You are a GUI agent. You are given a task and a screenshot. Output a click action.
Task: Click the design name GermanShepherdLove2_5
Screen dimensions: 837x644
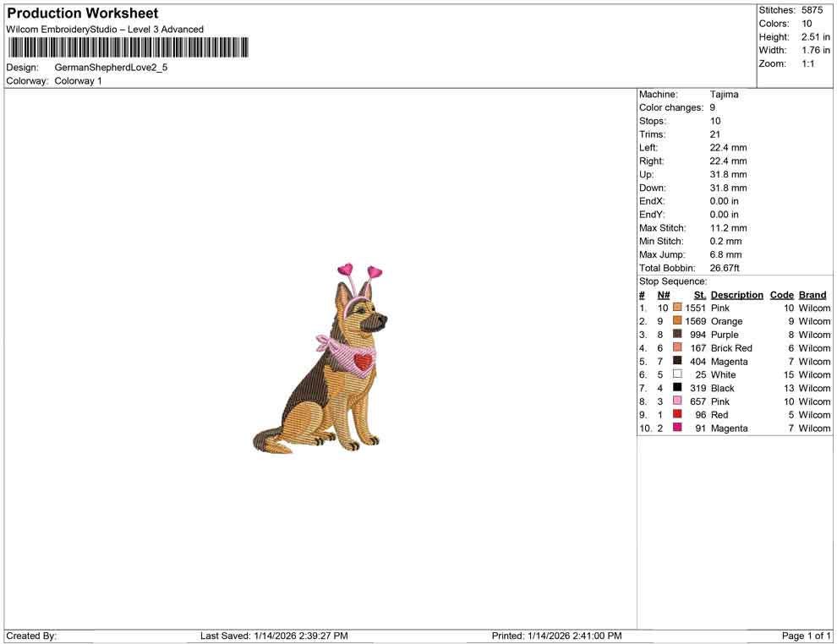click(111, 67)
